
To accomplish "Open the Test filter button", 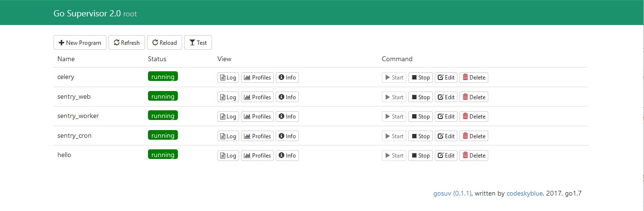I will 198,42.
